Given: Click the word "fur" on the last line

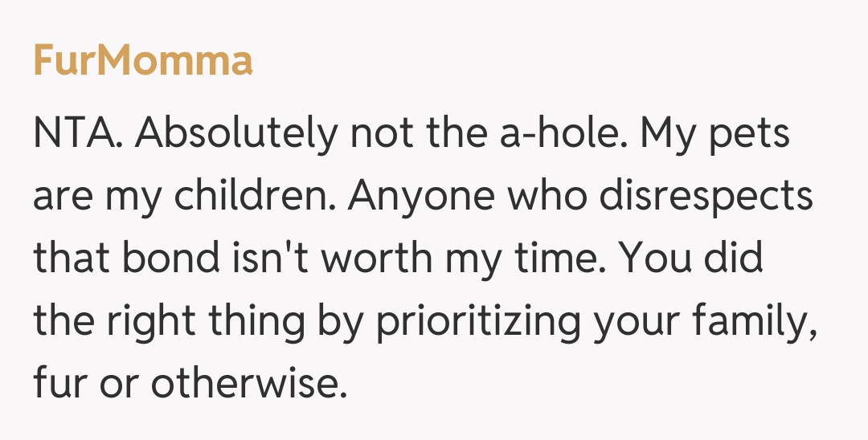Looking at the screenshot, I should (x=59, y=384).
